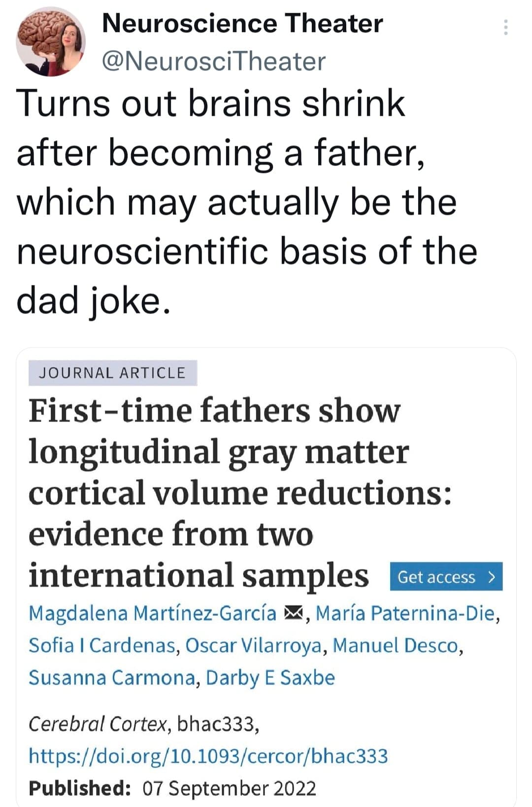Click the Neuroscience Theater display name
This screenshot has height=807, width=532.
coord(242,24)
